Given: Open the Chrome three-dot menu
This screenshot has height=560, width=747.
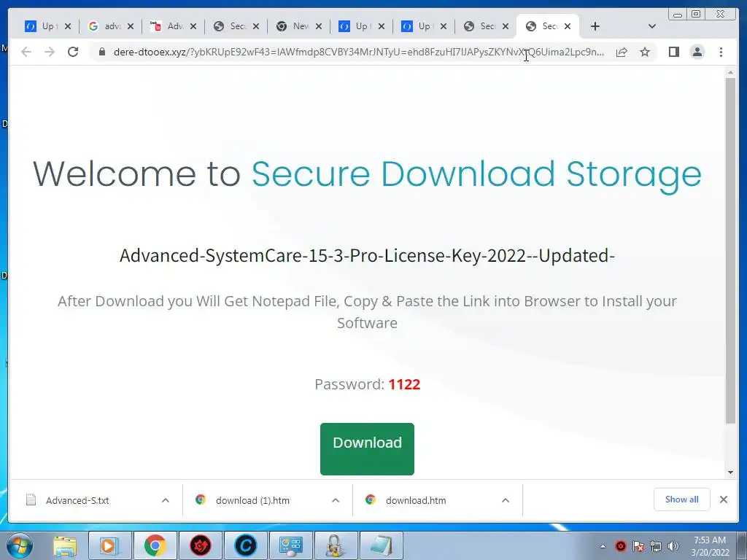Looking at the screenshot, I should [721, 52].
